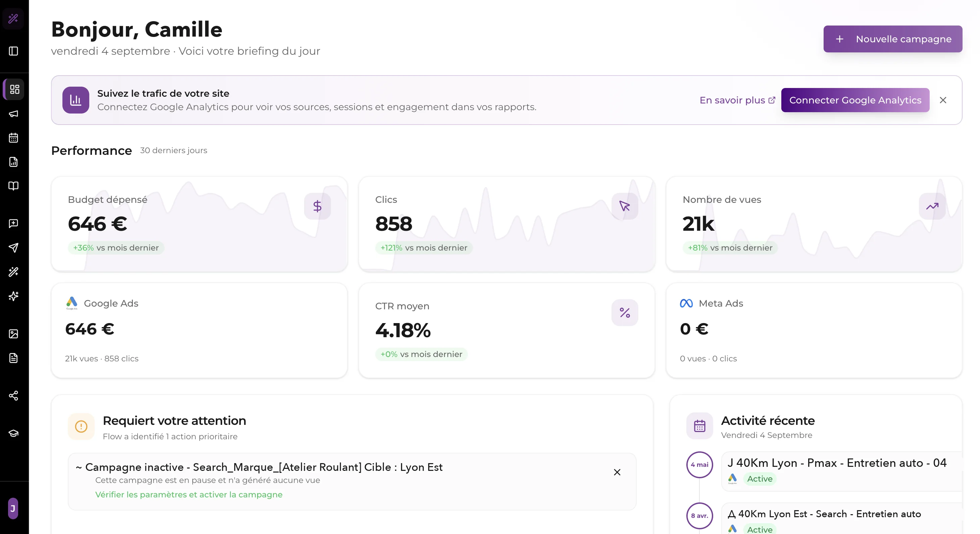
Task: Click the +121% vs mois dernier badge
Action: coord(424,248)
